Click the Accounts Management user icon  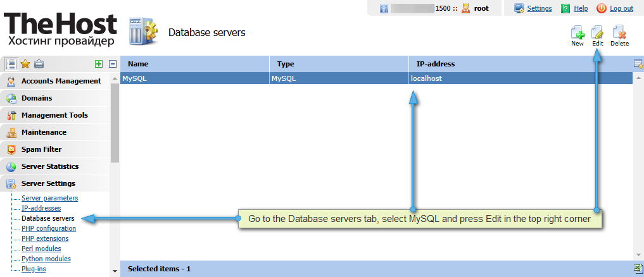tap(11, 81)
